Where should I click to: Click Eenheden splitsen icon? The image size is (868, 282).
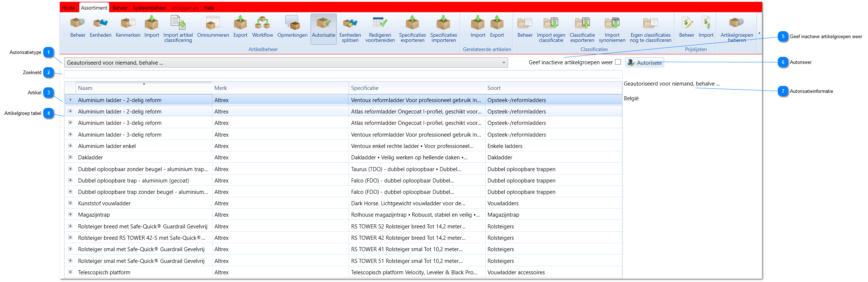pyautogui.click(x=350, y=29)
